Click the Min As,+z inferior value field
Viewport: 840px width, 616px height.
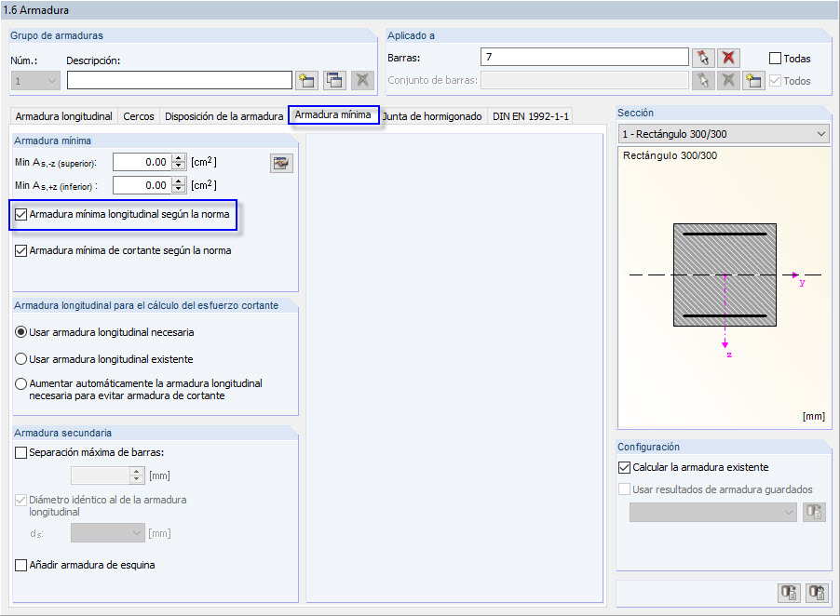coord(142,186)
